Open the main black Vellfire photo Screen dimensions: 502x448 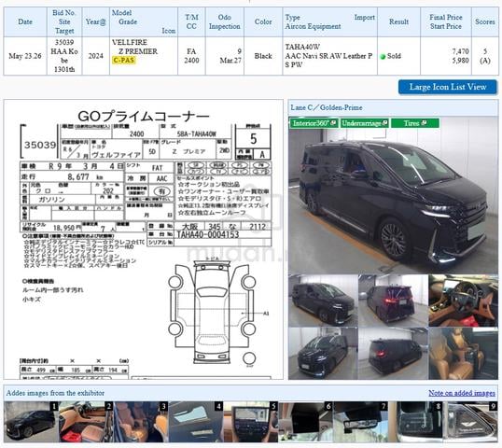[x=393, y=195]
